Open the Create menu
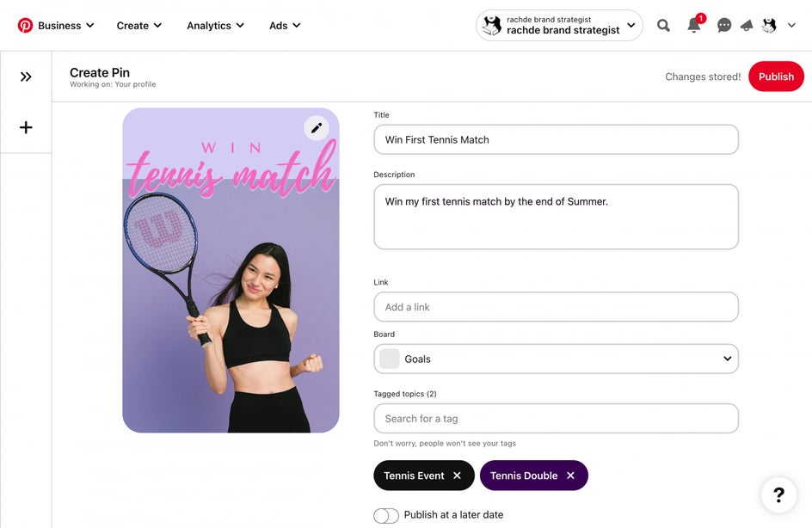Image resolution: width=812 pixels, height=528 pixels. 139,26
